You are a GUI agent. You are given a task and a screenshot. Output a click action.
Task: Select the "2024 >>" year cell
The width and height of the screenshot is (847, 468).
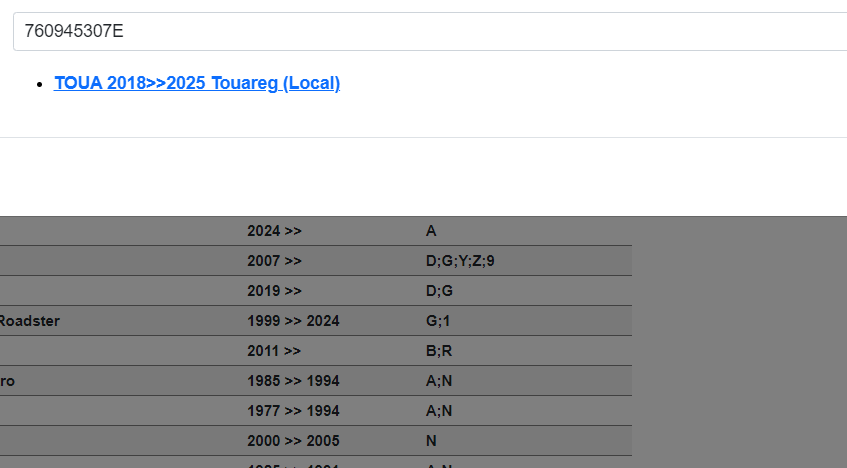274,231
